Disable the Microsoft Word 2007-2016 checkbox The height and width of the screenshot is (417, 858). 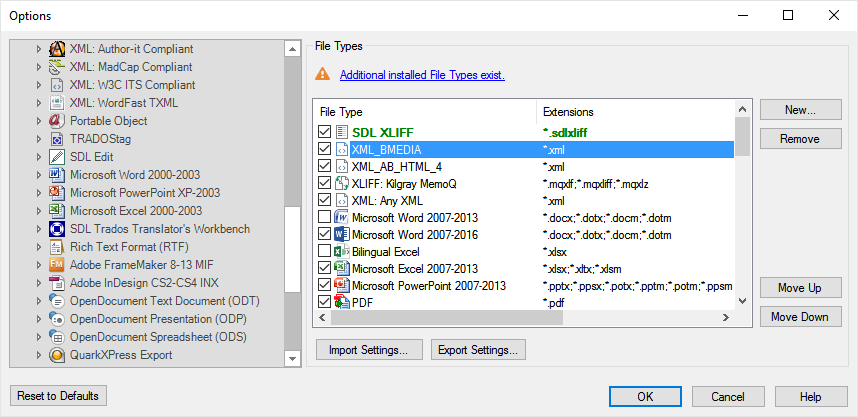(324, 235)
